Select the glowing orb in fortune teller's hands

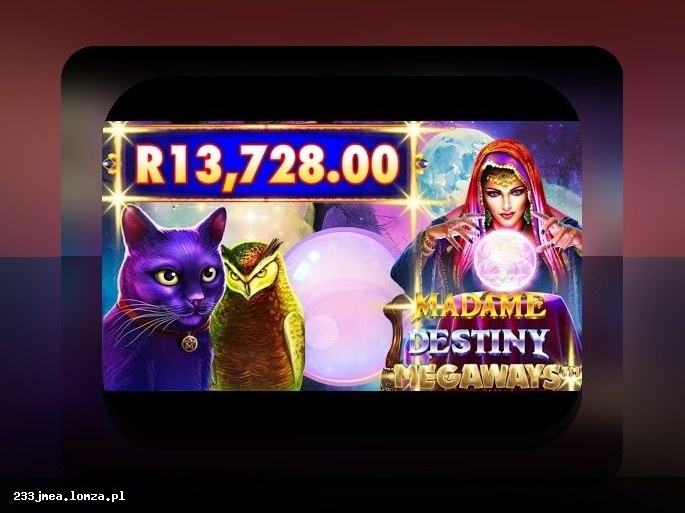[x=505, y=258]
